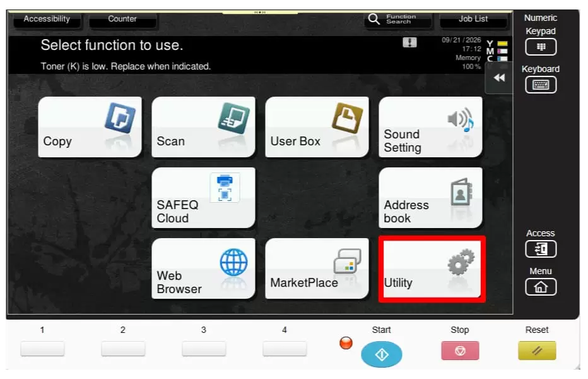Click hardware key 2

pyautogui.click(x=123, y=349)
